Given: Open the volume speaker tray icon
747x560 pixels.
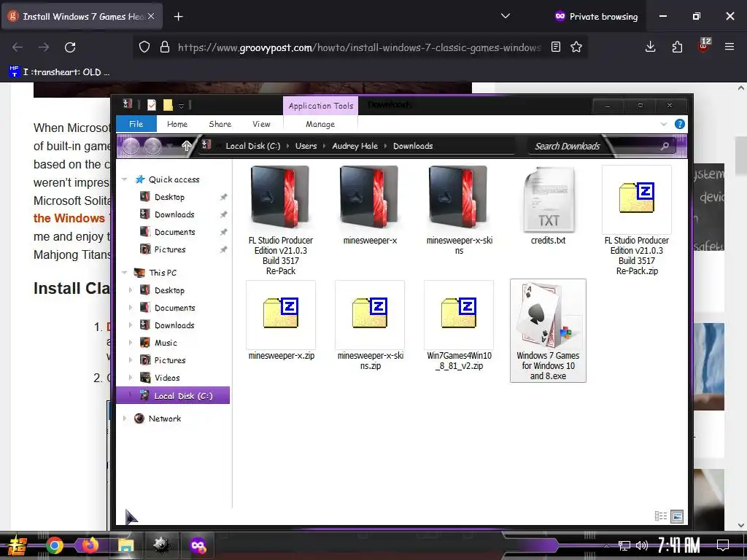Looking at the screenshot, I should pos(642,545).
